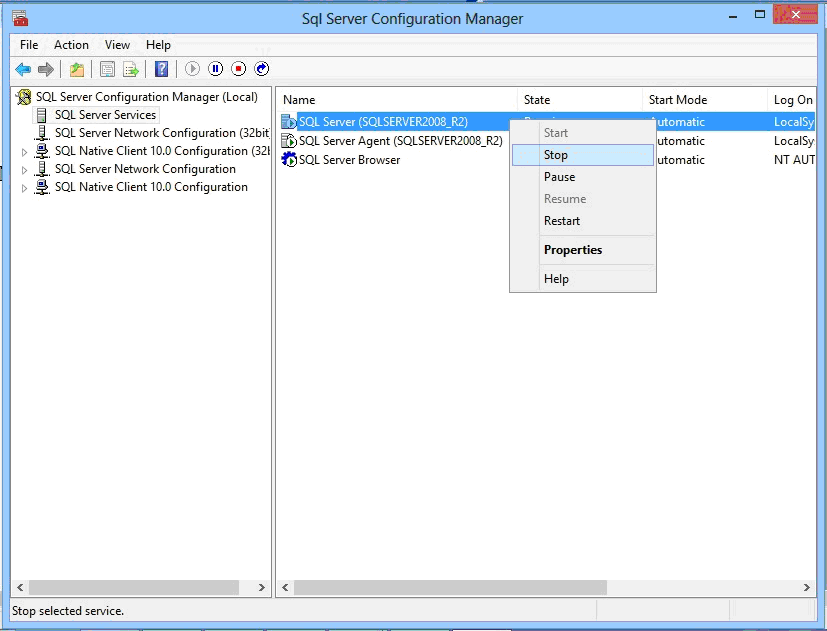This screenshot has width=827, height=631.
Task: Sort services by the Start Mode column header
Action: click(677, 100)
